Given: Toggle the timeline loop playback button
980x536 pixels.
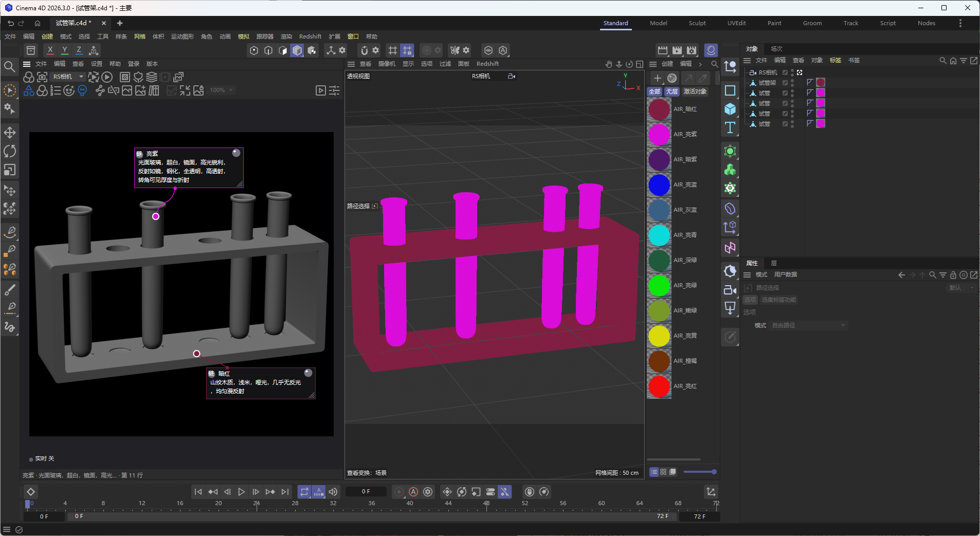Looking at the screenshot, I should [304, 492].
